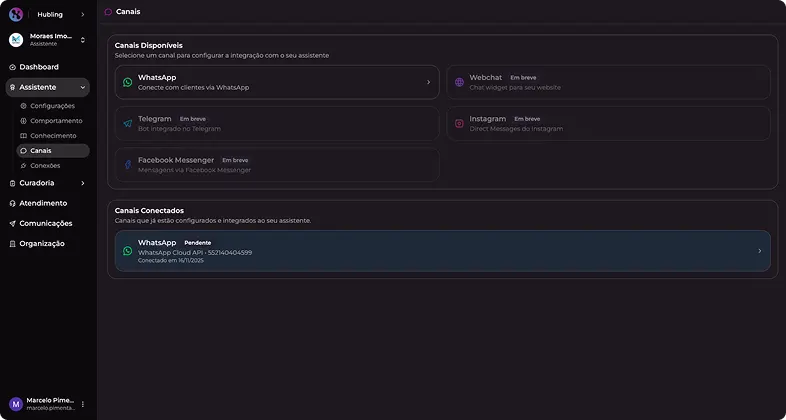Click the Hubling workspace name
Screen dimensions: 786x420
click(50, 15)
